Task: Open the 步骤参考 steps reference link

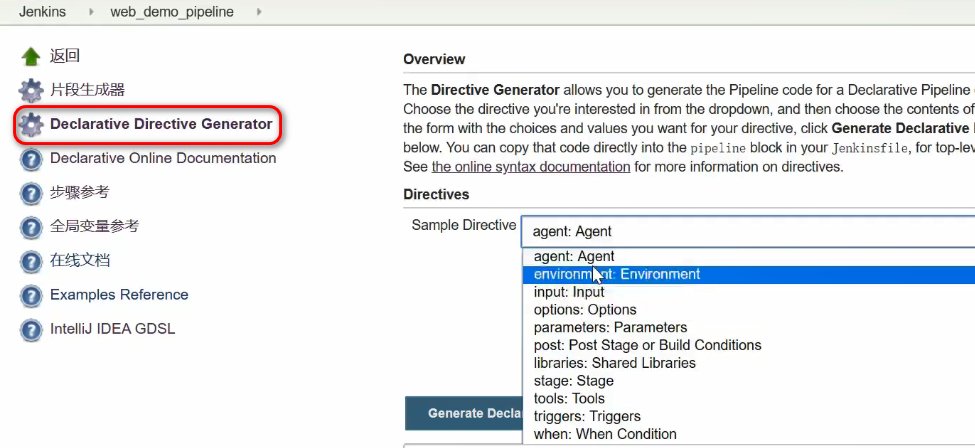Action: click(80, 192)
